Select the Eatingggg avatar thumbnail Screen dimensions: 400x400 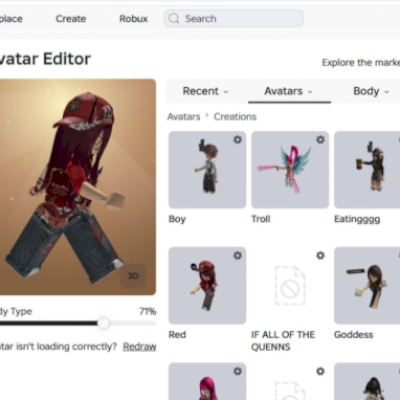tap(367, 170)
